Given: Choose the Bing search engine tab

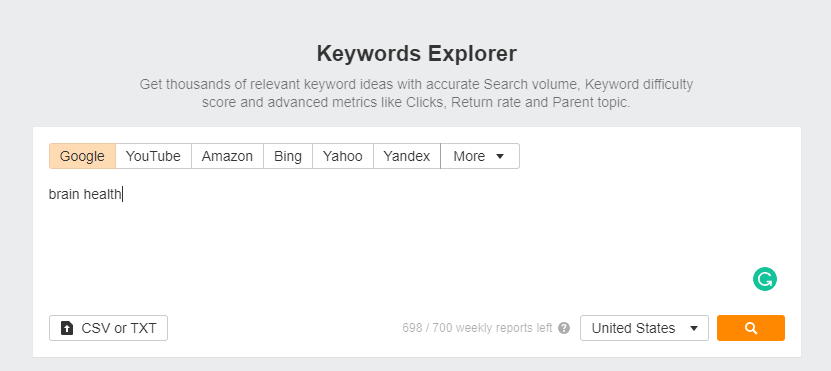Looking at the screenshot, I should pos(288,156).
